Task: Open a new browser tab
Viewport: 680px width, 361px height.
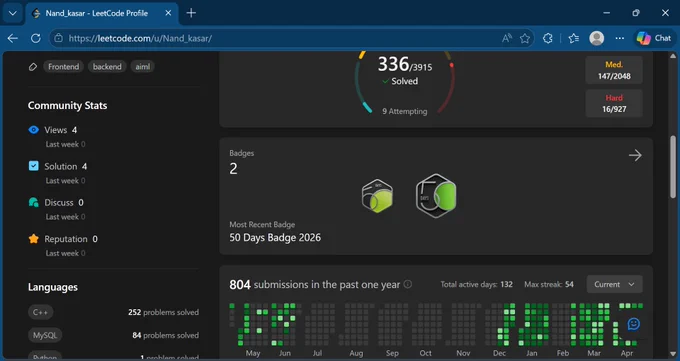Action: point(191,13)
